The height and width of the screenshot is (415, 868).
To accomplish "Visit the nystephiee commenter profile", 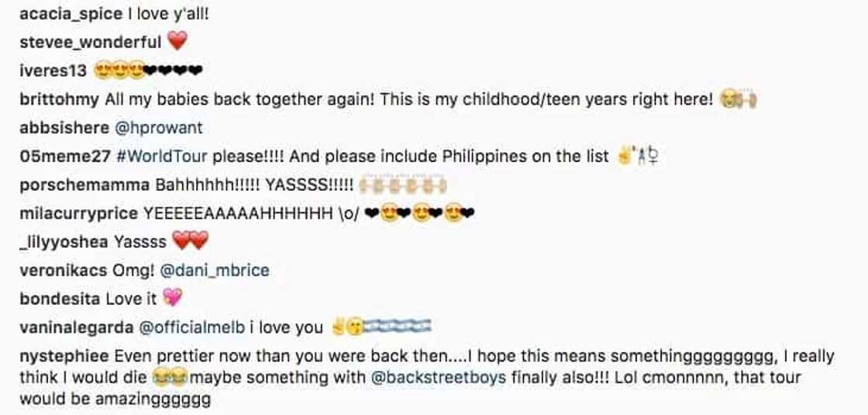I will click(64, 357).
